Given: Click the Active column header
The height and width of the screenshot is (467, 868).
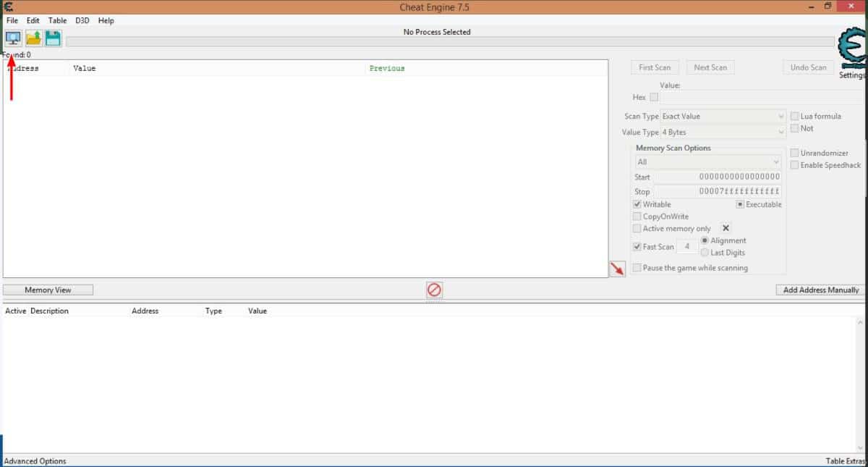Looking at the screenshot, I should click(x=15, y=311).
